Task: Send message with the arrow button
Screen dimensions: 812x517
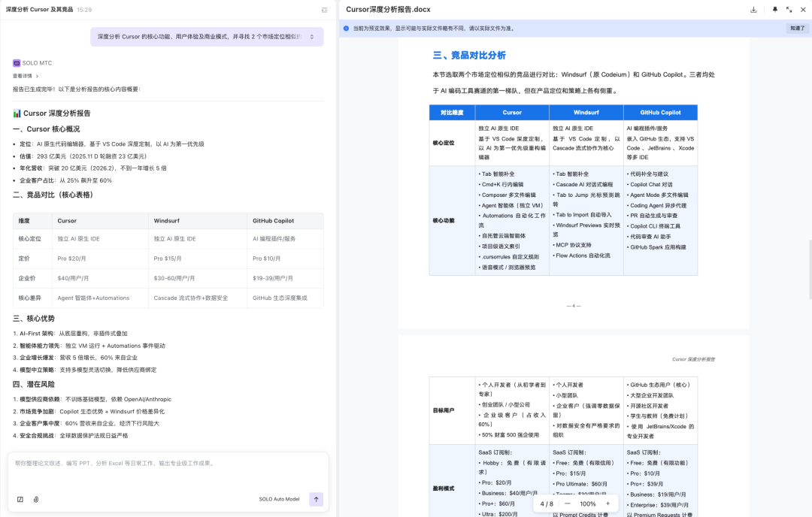Action: pos(316,499)
